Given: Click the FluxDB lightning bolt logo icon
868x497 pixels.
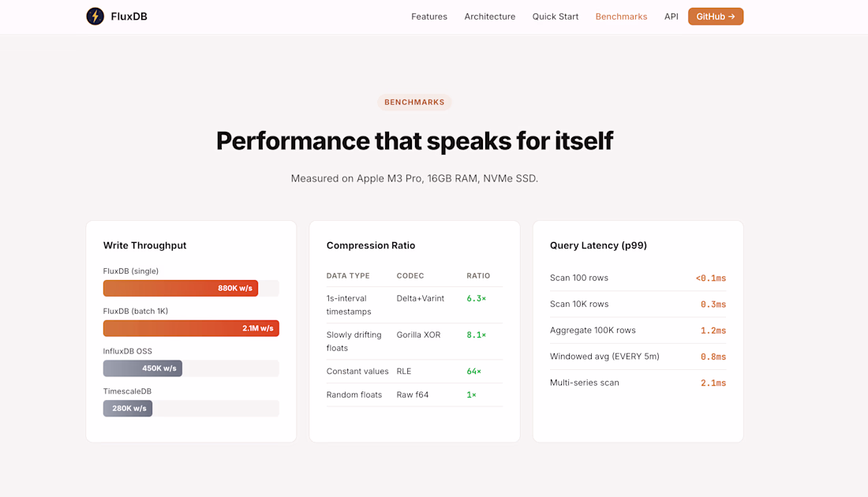Looking at the screenshot, I should [95, 16].
